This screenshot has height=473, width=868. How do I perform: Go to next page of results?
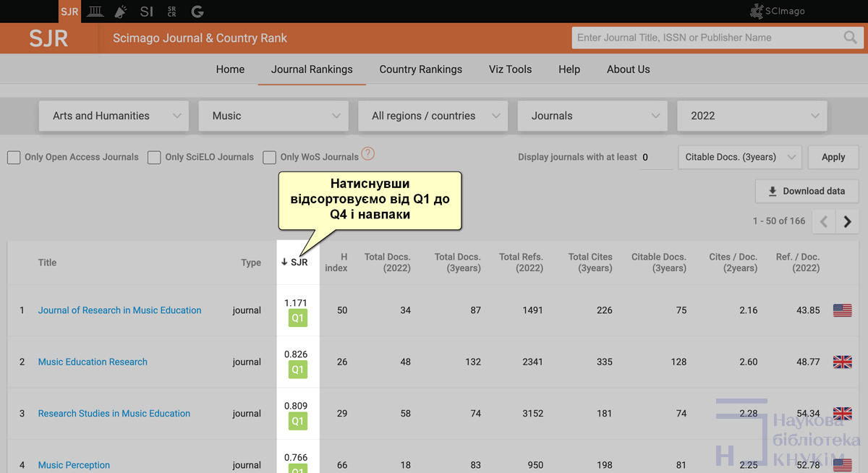point(848,221)
